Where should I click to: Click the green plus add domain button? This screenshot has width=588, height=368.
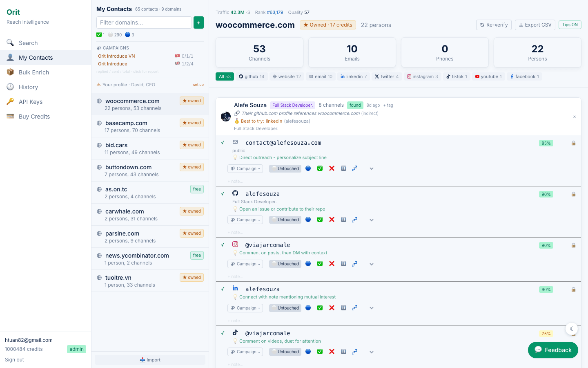(x=198, y=22)
